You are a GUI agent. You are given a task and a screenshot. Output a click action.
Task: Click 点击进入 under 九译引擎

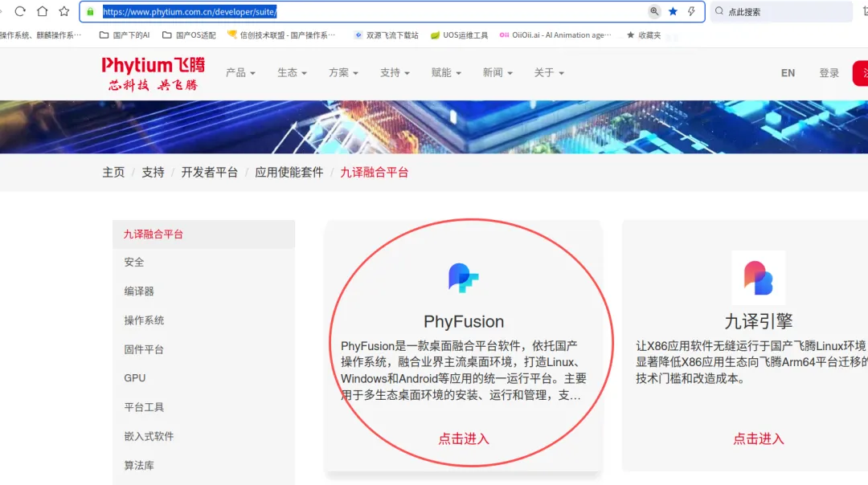pyautogui.click(x=759, y=439)
